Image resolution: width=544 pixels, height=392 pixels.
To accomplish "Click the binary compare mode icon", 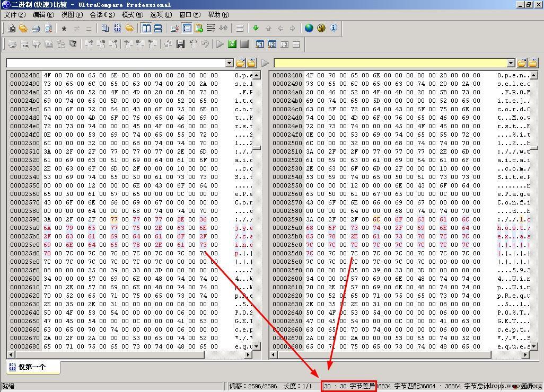I will 117,29.
